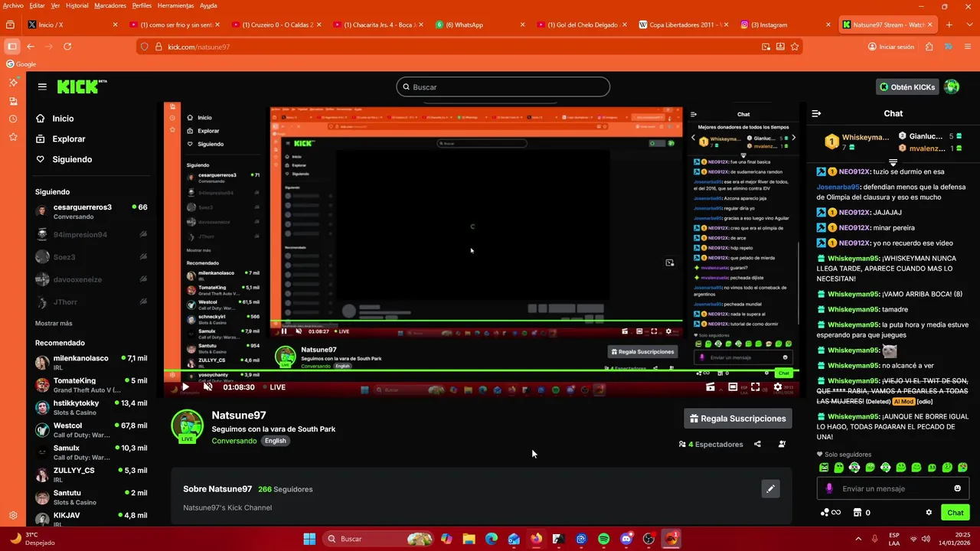980x551 pixels.
Task: Click the user icon beside the share button
Action: 782,444
